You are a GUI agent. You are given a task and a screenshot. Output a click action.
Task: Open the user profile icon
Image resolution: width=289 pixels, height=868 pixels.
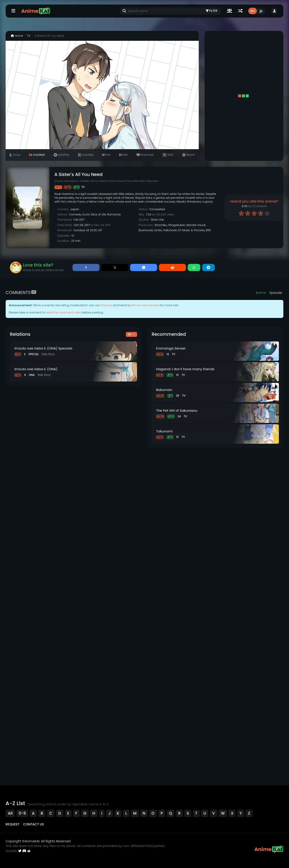pyautogui.click(x=274, y=11)
